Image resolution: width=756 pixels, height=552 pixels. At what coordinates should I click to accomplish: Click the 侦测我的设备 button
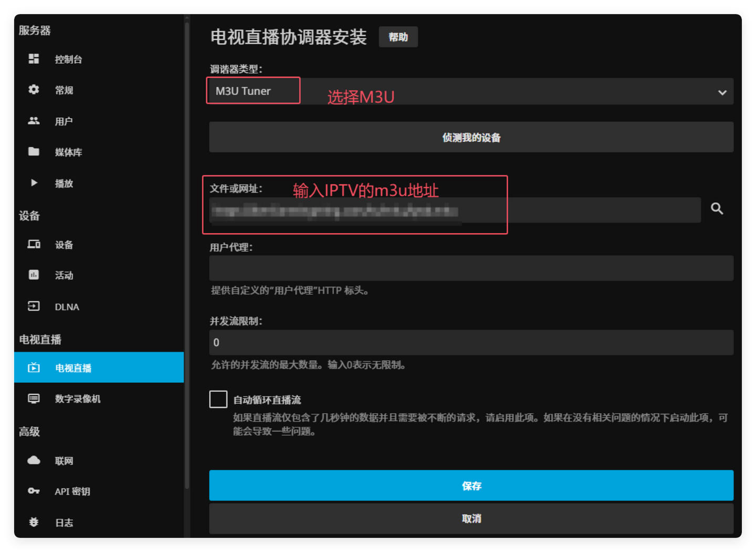(x=471, y=138)
